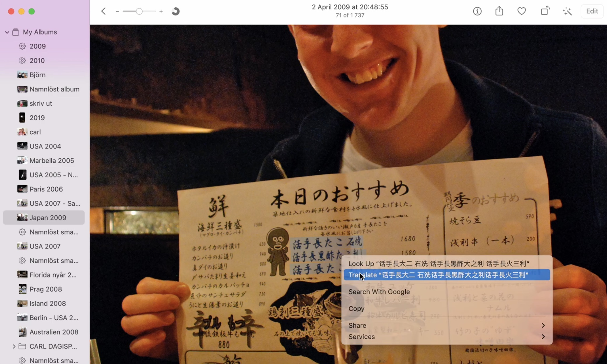The height and width of the screenshot is (364, 607).
Task: Click the zoom in plus icon
Action: point(161,11)
